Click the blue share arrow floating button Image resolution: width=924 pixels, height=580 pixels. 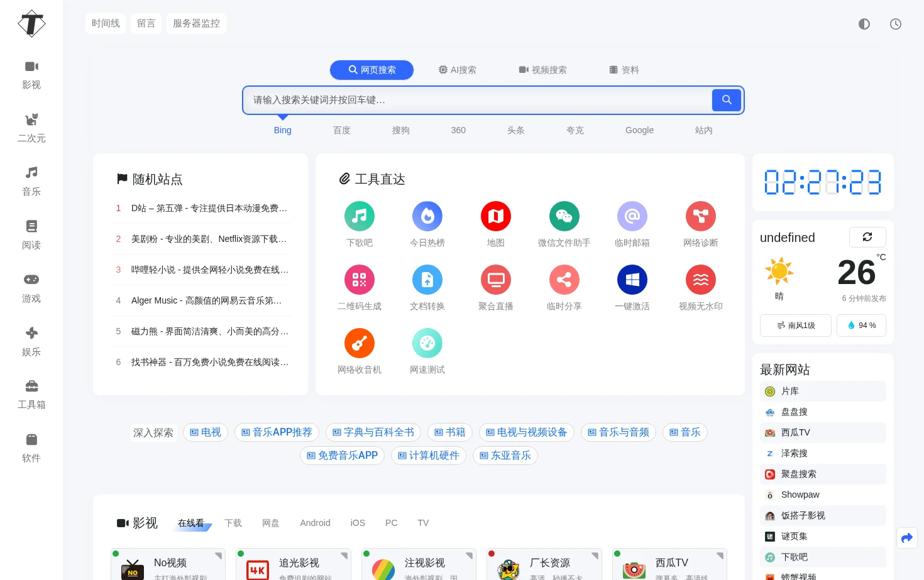coord(907,538)
